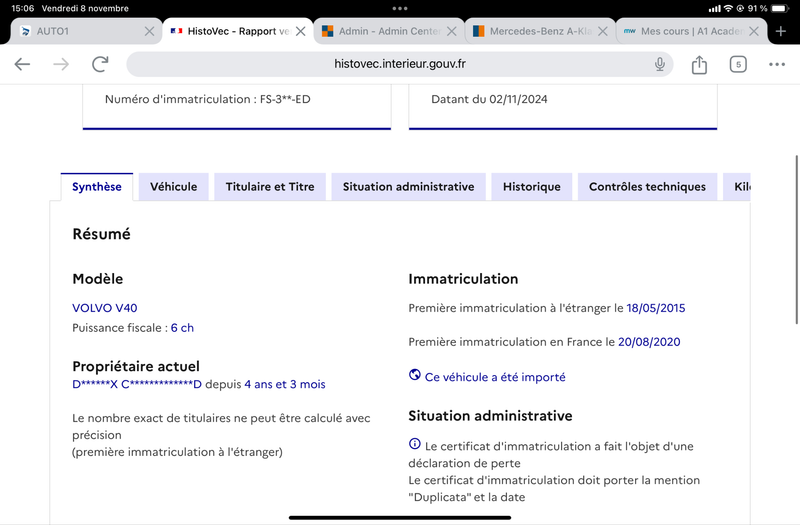Image resolution: width=800 pixels, height=525 pixels.
Task: Click the forward navigation arrow
Action: tap(61, 64)
